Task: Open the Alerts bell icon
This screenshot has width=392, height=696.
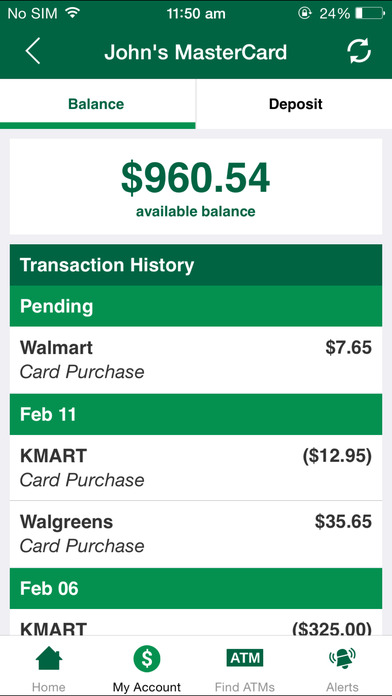Action: (342, 659)
